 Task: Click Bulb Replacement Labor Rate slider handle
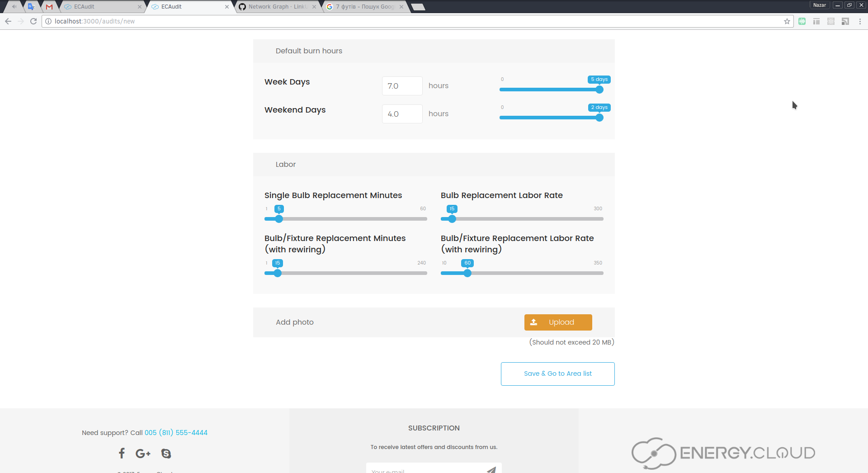click(452, 219)
